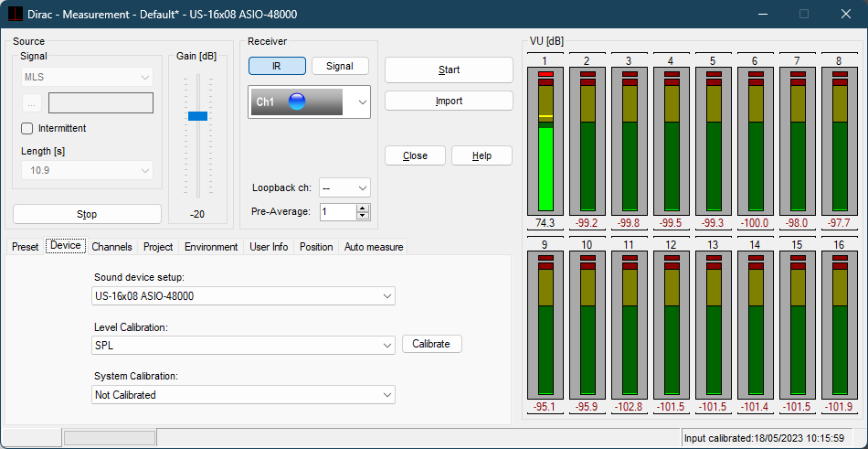Select the IR receiver mode
868x449 pixels.
[277, 66]
